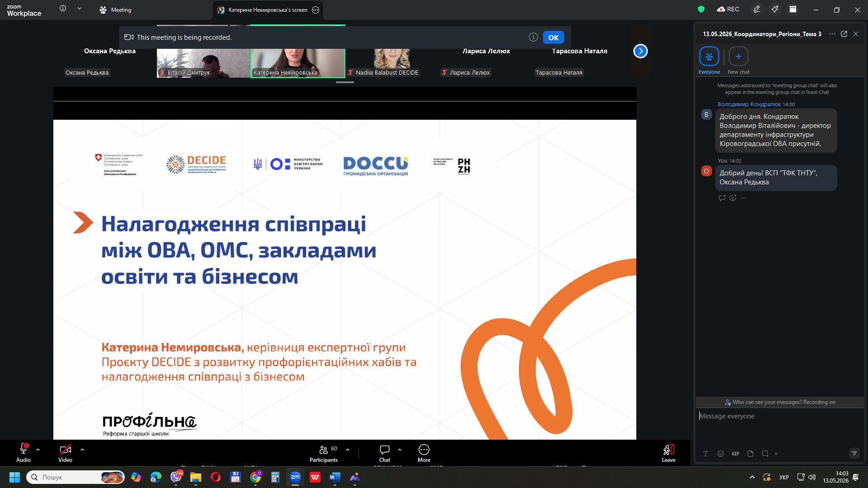Toggle Chat panel from toolbar
The width and height of the screenshot is (868, 488).
(385, 453)
